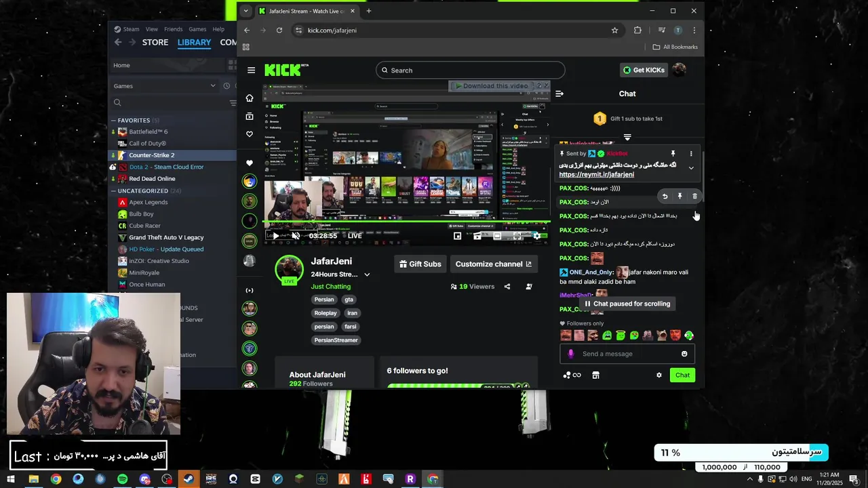Open Kick sidebar hamburger menu
Image resolution: width=868 pixels, height=488 pixels.
(251, 70)
